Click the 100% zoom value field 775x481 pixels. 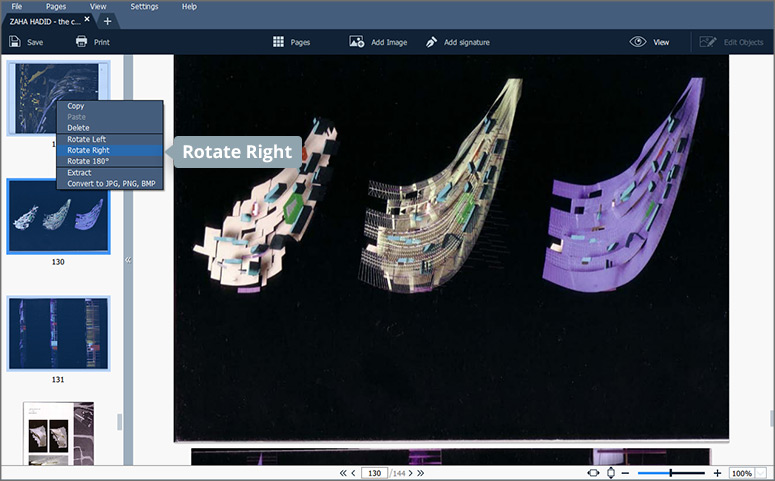point(742,474)
